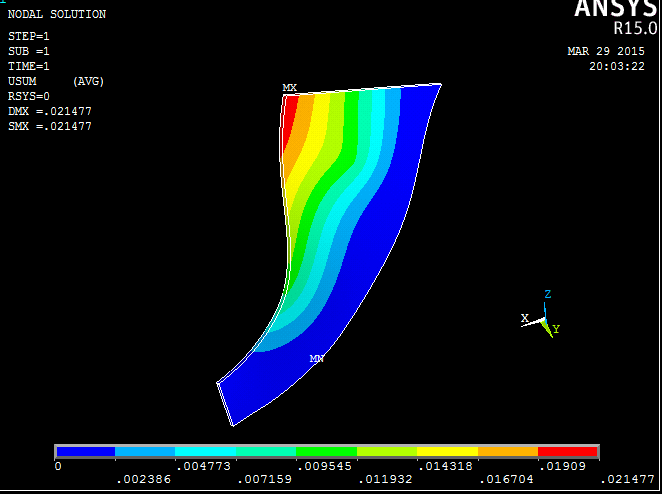The image size is (662, 494).
Task: Click the MAR 29 2015 date
Action: coord(606,52)
